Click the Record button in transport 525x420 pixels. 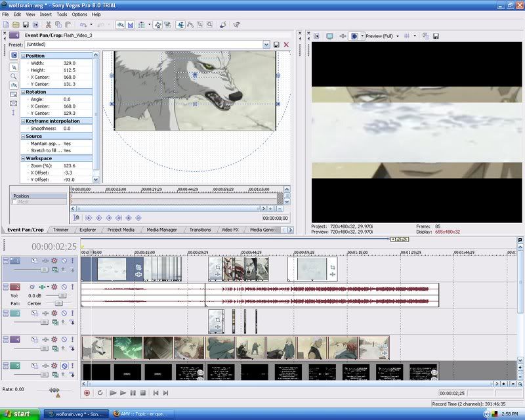tap(87, 393)
